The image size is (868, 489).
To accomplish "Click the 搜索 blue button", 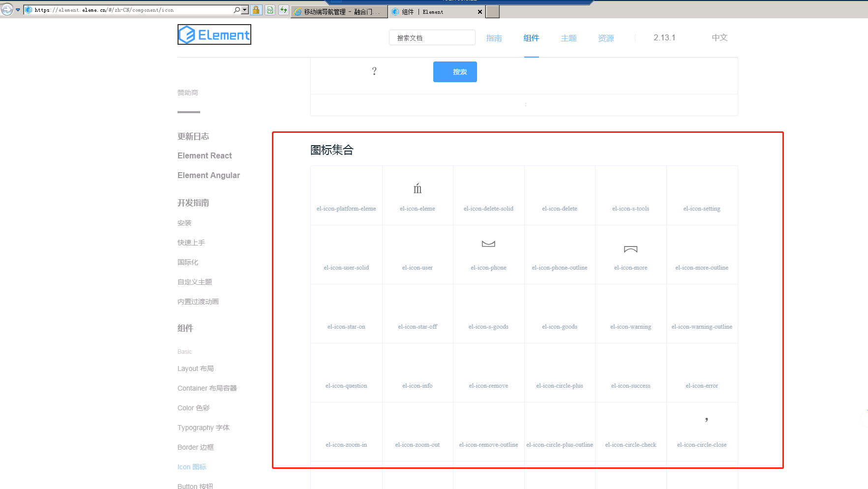I will [x=454, y=71].
